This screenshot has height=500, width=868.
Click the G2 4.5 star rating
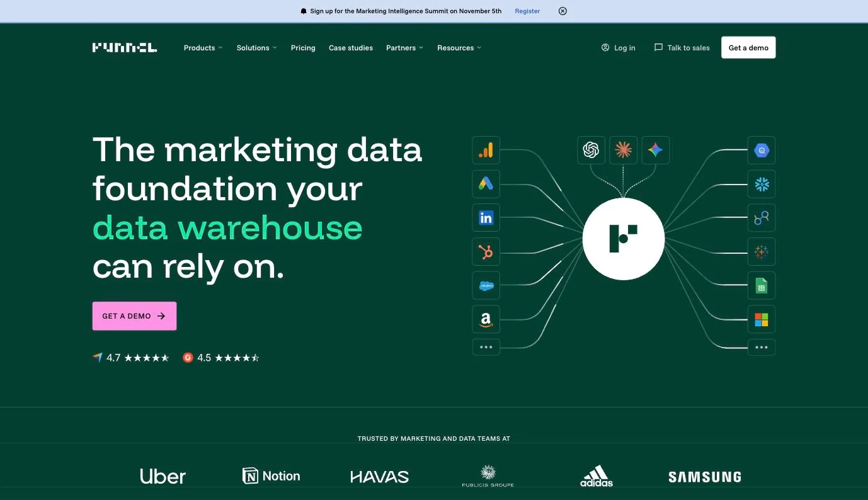(221, 358)
